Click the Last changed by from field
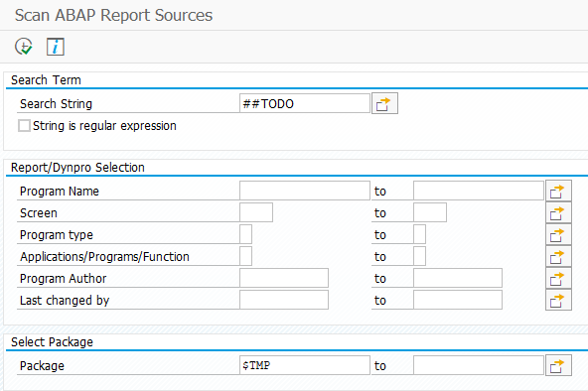The width and height of the screenshot is (588, 391). 284,300
